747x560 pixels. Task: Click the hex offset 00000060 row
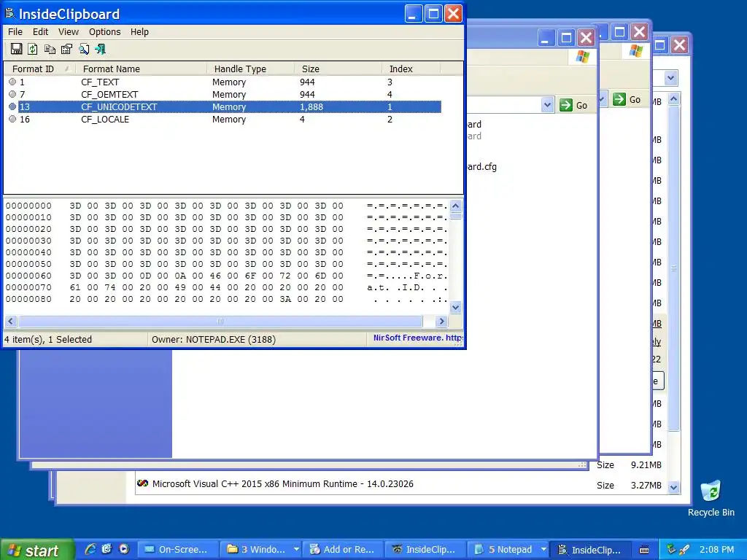pyautogui.click(x=226, y=276)
